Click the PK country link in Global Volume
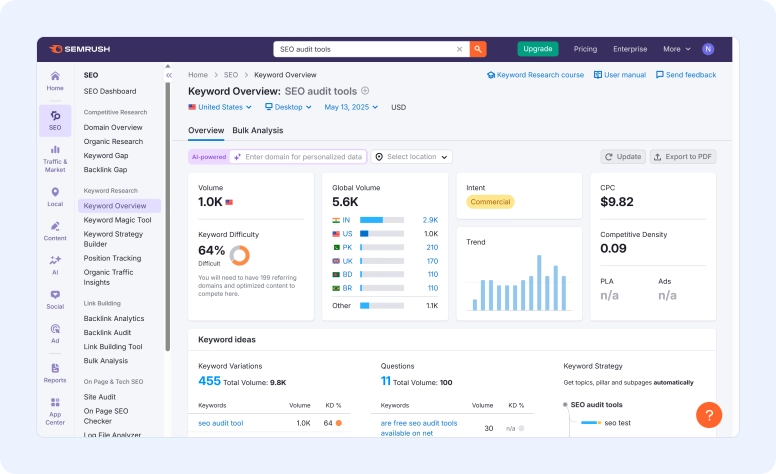776x474 pixels. click(347, 247)
